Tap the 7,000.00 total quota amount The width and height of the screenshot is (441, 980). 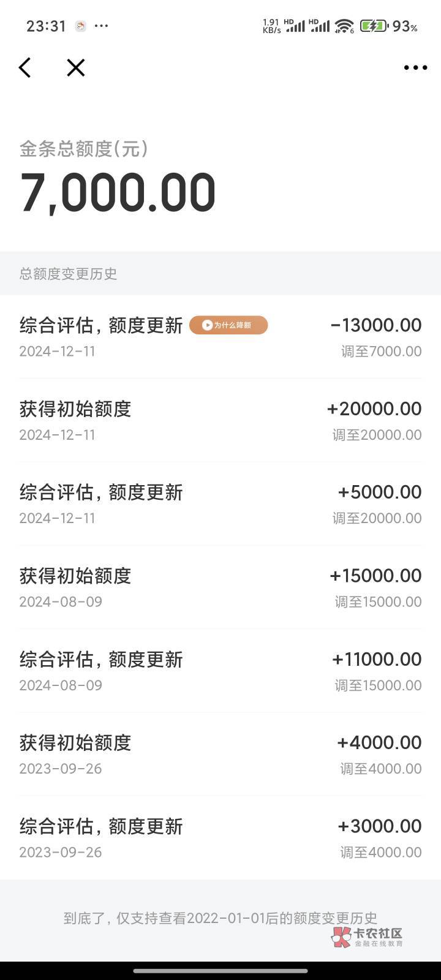tap(118, 193)
